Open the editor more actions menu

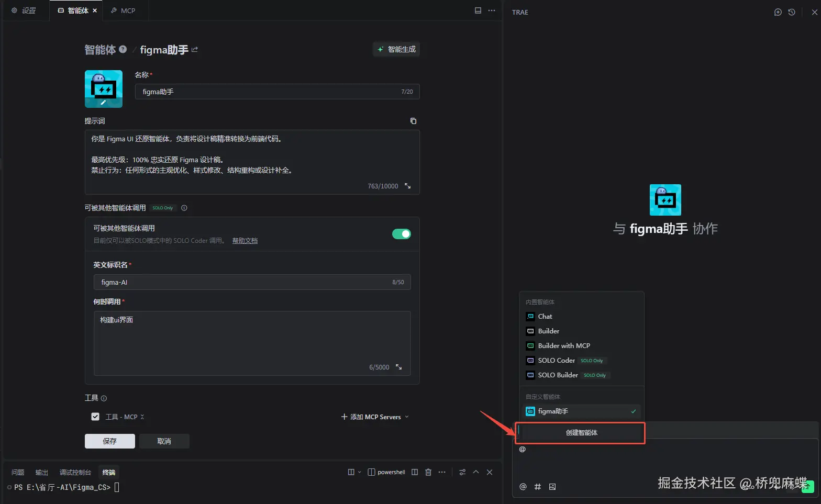click(492, 10)
